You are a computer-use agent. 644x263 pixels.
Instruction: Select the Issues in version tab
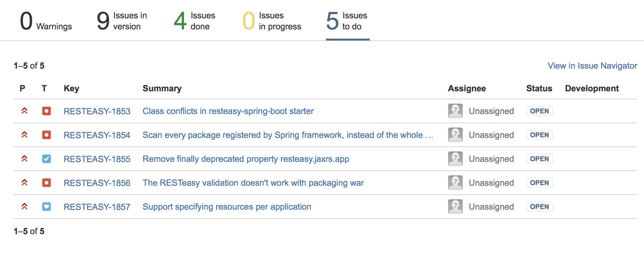pyautogui.click(x=122, y=21)
